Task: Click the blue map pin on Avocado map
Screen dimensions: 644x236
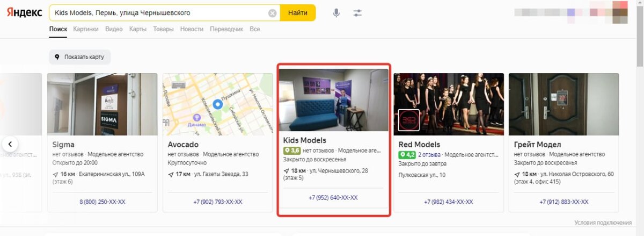Action: 217,104
